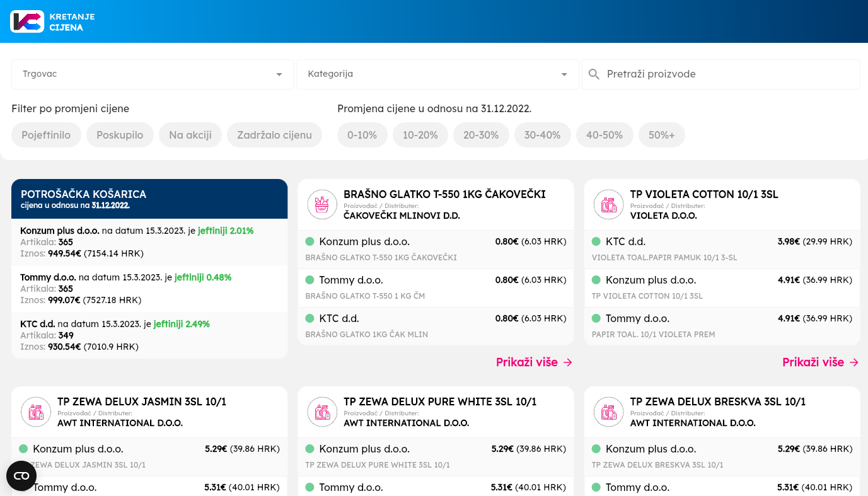Open product title TP Violeta Cotton 10/1 3SL
This screenshot has height=496, width=868.
click(704, 194)
